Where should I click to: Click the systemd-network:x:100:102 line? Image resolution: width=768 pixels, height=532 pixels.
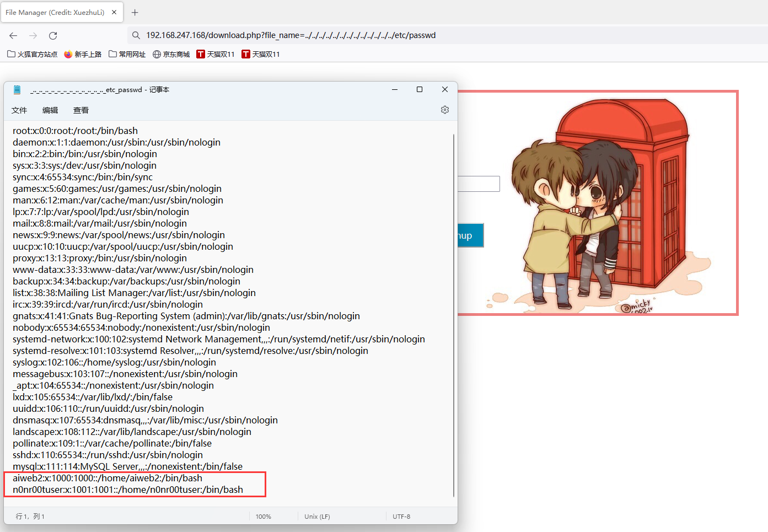tap(219, 339)
